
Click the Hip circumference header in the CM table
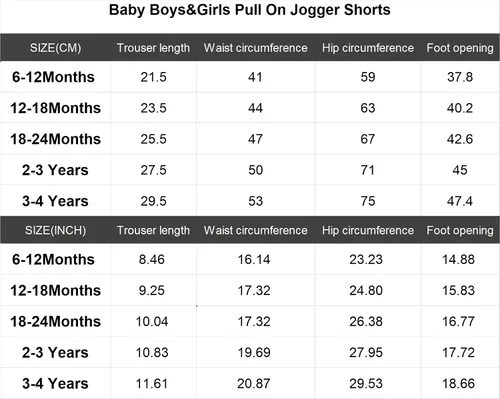coord(368,48)
